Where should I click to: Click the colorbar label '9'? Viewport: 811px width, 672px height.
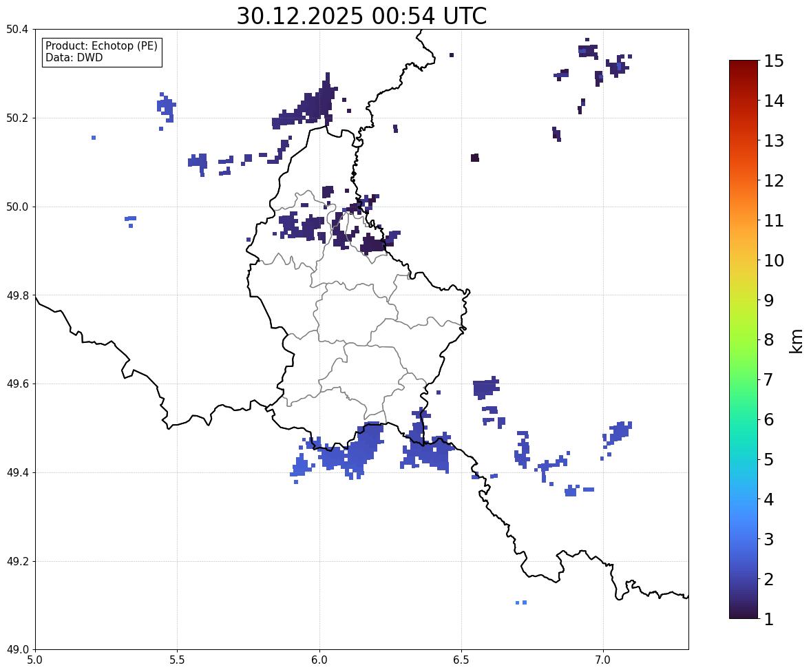coord(768,300)
